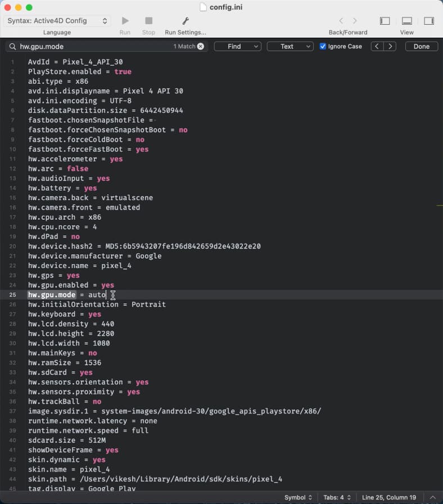
Task: Click the hw.lcd.density = 440 line
Action: (71, 323)
